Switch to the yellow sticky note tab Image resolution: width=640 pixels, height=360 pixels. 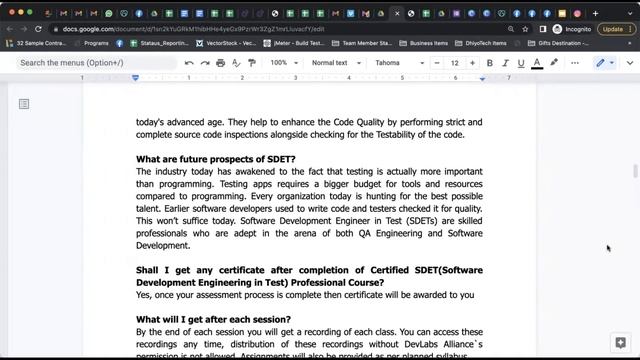coord(562,13)
